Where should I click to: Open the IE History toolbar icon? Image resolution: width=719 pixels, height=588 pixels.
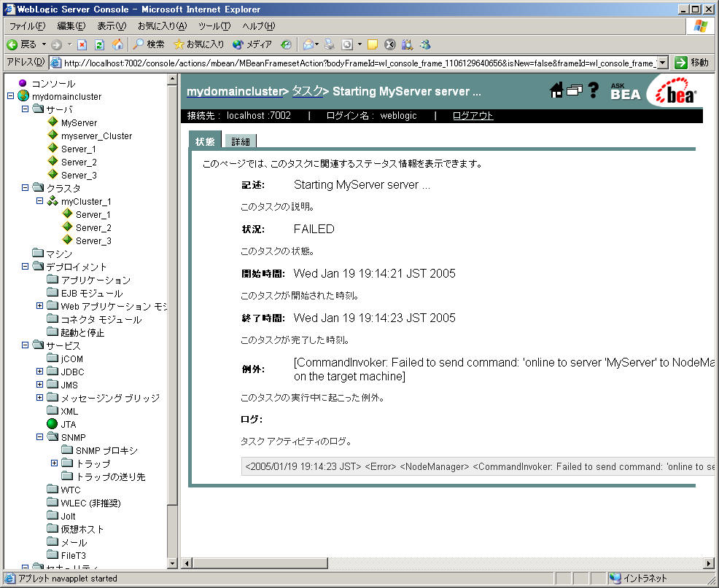tap(286, 44)
